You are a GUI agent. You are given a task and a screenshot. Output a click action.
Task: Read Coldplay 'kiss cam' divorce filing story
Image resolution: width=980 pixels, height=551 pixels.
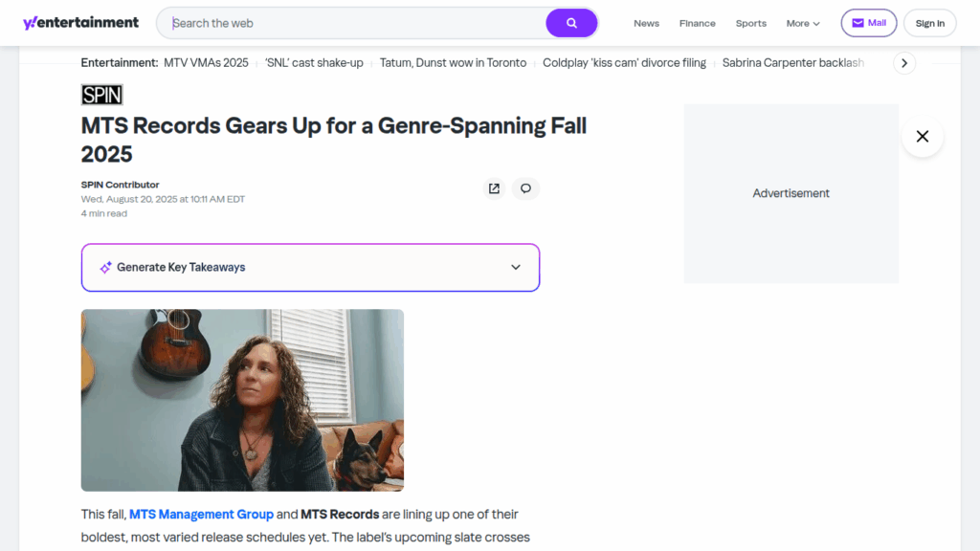[624, 63]
